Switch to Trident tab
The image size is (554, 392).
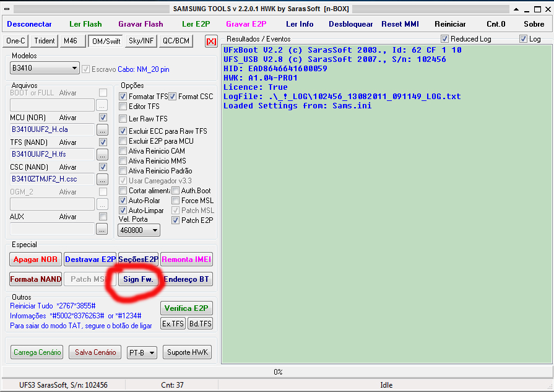point(45,41)
